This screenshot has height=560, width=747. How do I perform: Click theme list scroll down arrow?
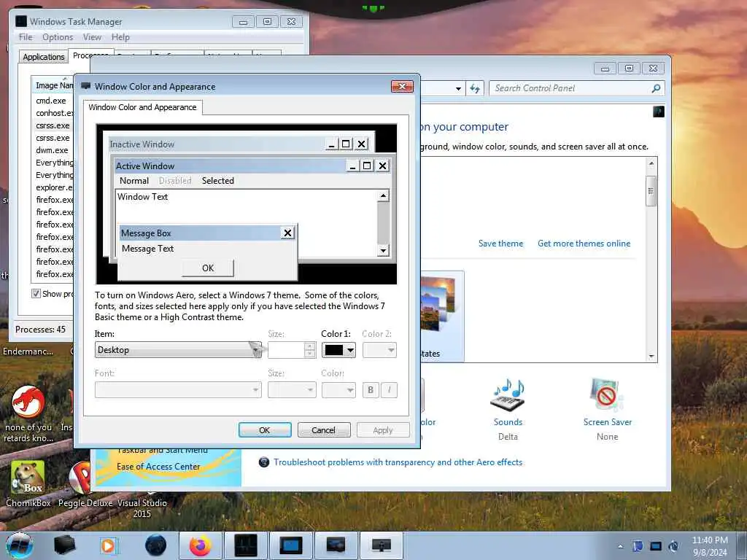(x=651, y=356)
